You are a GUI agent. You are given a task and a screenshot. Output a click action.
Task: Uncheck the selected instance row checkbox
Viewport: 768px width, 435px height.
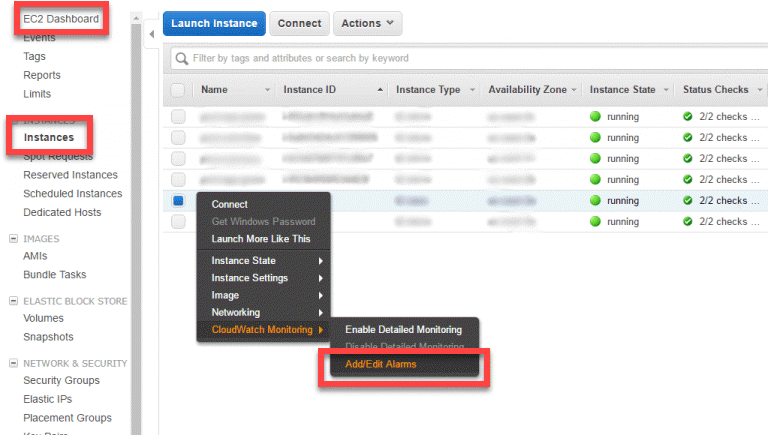click(178, 201)
